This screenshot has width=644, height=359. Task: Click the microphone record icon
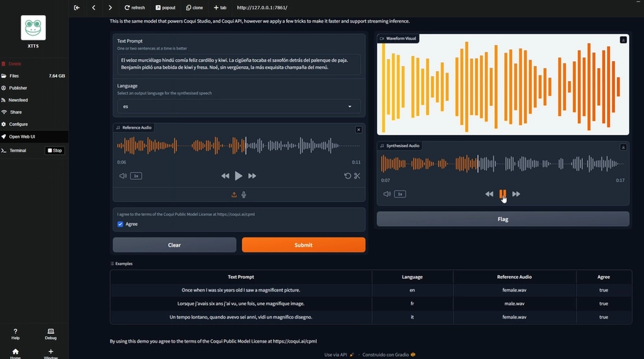click(244, 195)
